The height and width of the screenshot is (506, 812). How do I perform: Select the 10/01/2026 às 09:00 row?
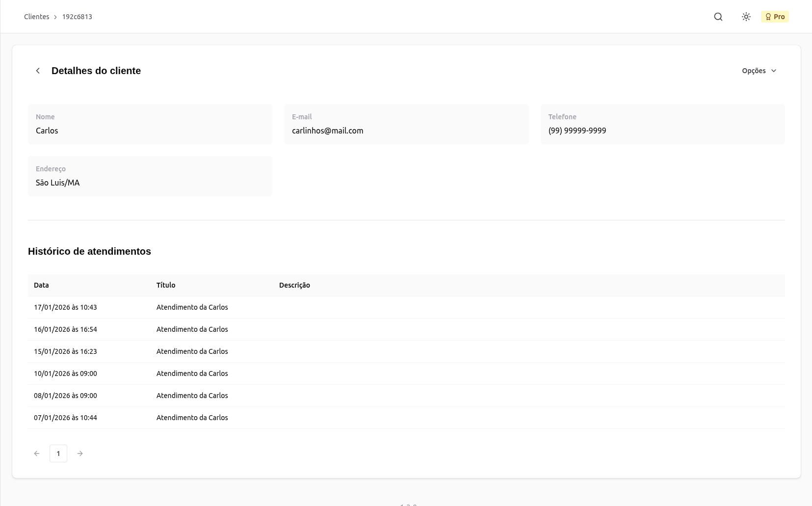(65, 373)
